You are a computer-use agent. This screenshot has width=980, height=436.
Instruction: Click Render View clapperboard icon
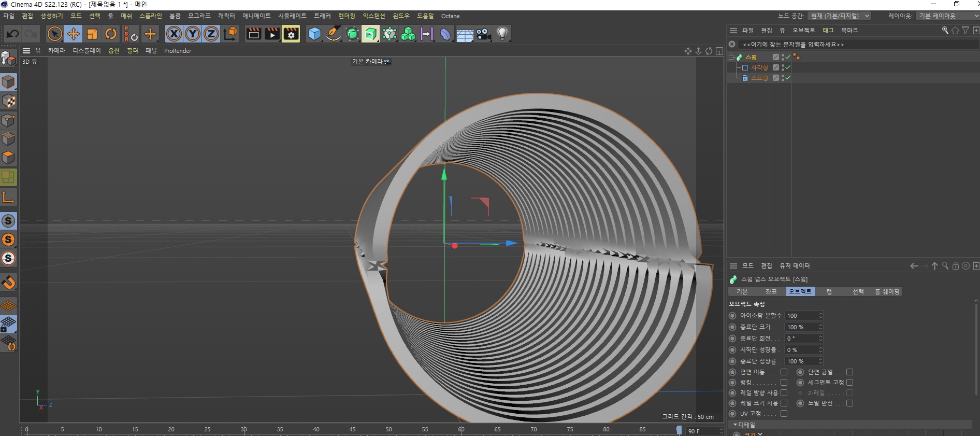253,34
